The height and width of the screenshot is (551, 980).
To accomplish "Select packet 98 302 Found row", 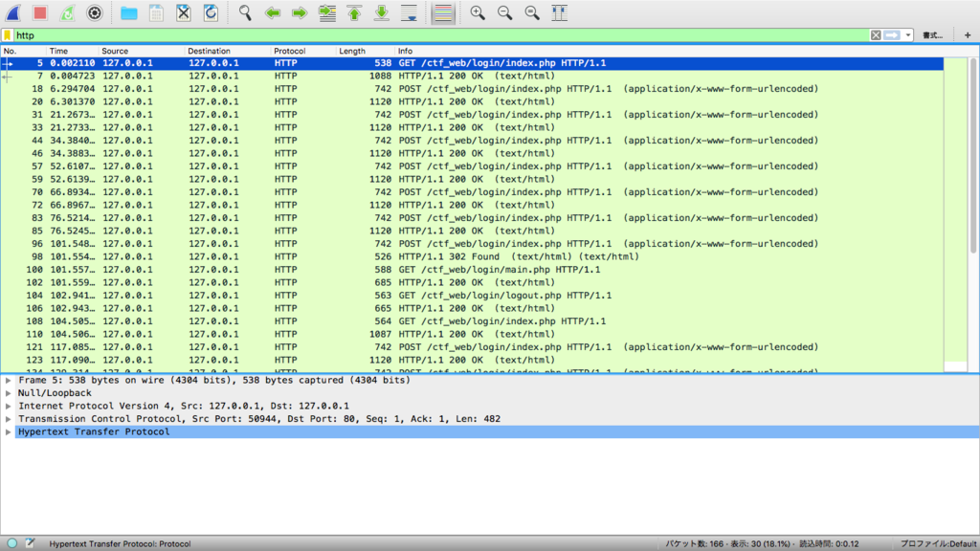I will coord(472,256).
